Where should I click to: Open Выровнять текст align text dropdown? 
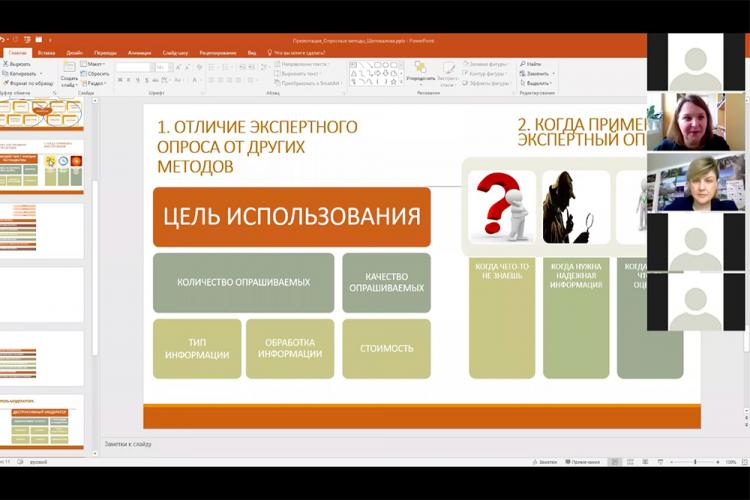298,74
